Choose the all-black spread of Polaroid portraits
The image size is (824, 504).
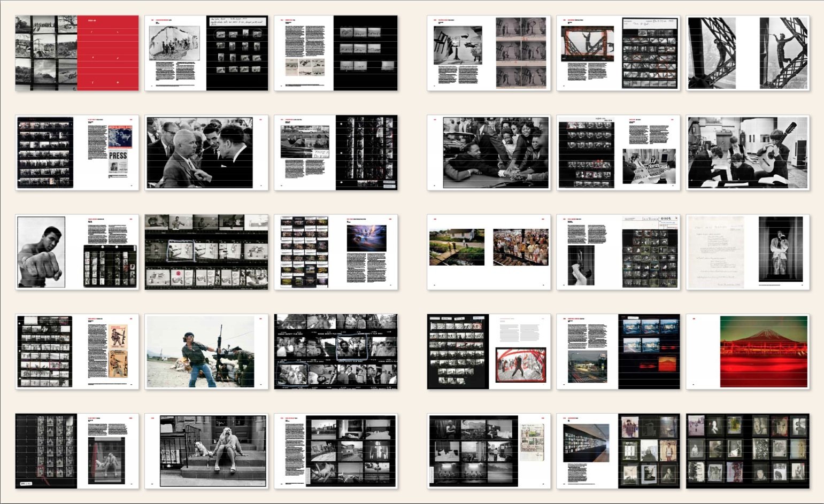tap(748, 451)
